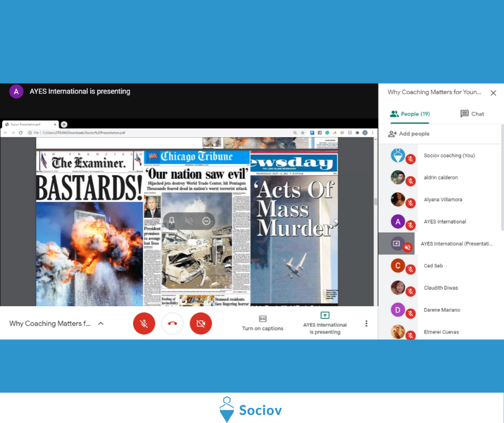Screen dimensions: 504x423
Task: Click the muted icon on AYES International (Presentation)
Action: [407, 247]
